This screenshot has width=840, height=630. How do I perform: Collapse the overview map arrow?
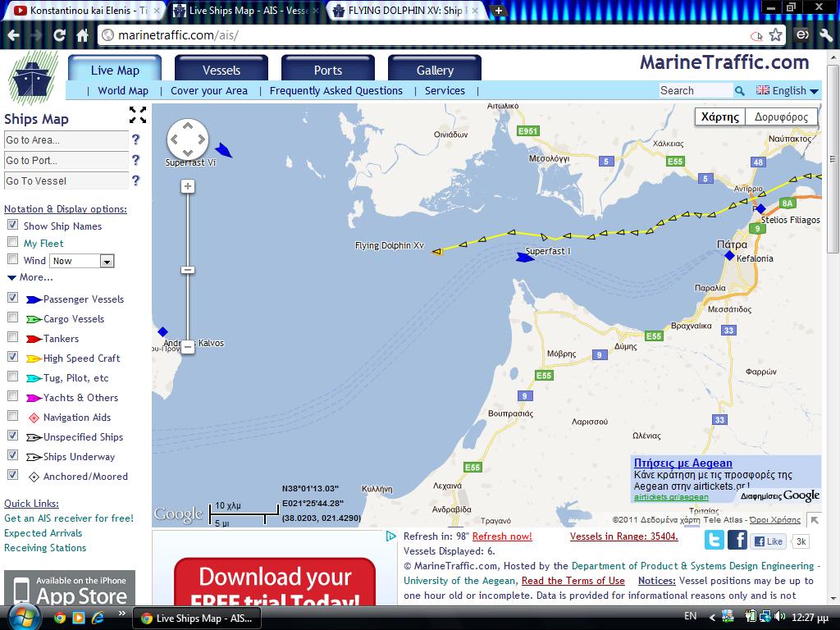pyautogui.click(x=815, y=519)
